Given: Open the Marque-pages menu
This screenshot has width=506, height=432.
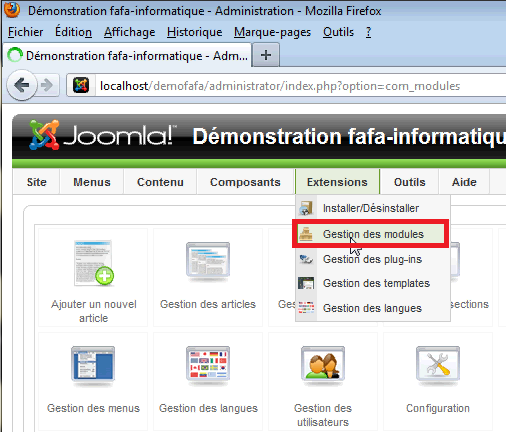Looking at the screenshot, I should 272,32.
